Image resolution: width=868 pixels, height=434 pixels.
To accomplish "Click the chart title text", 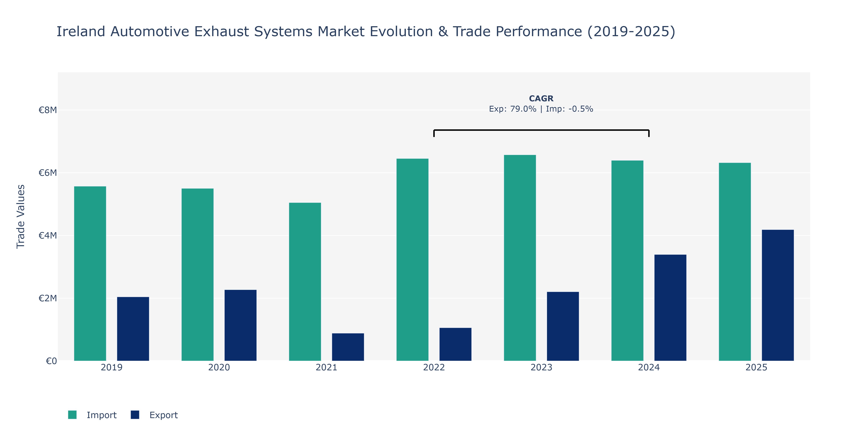I will (x=366, y=31).
